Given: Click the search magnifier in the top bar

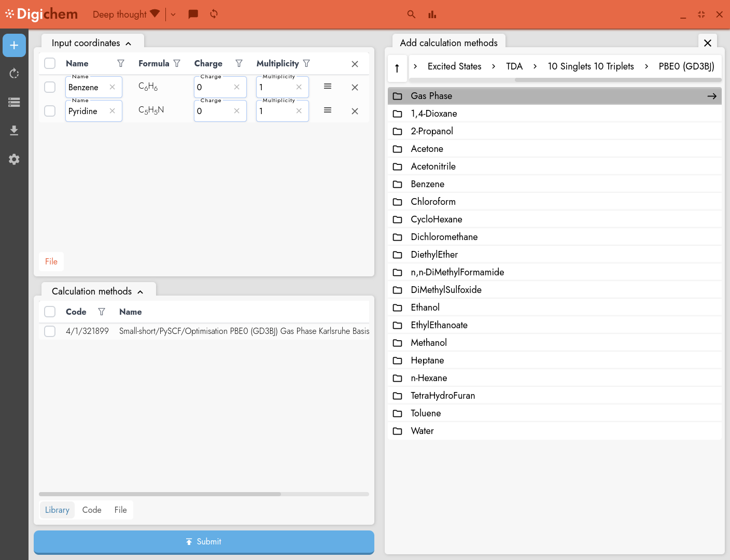Looking at the screenshot, I should coord(411,15).
